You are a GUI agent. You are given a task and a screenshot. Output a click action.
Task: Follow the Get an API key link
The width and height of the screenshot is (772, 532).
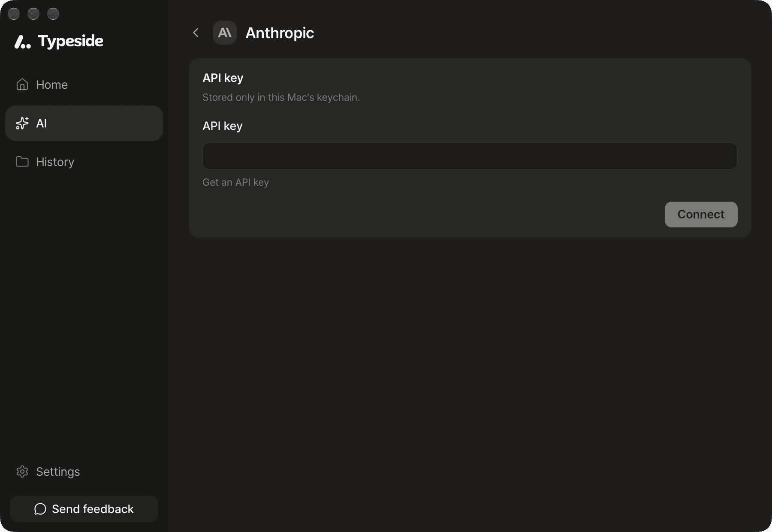235,182
